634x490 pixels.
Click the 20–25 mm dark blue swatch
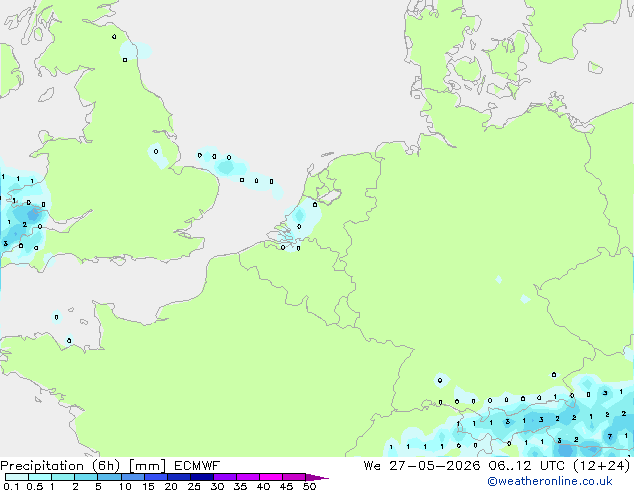[x=179, y=477]
